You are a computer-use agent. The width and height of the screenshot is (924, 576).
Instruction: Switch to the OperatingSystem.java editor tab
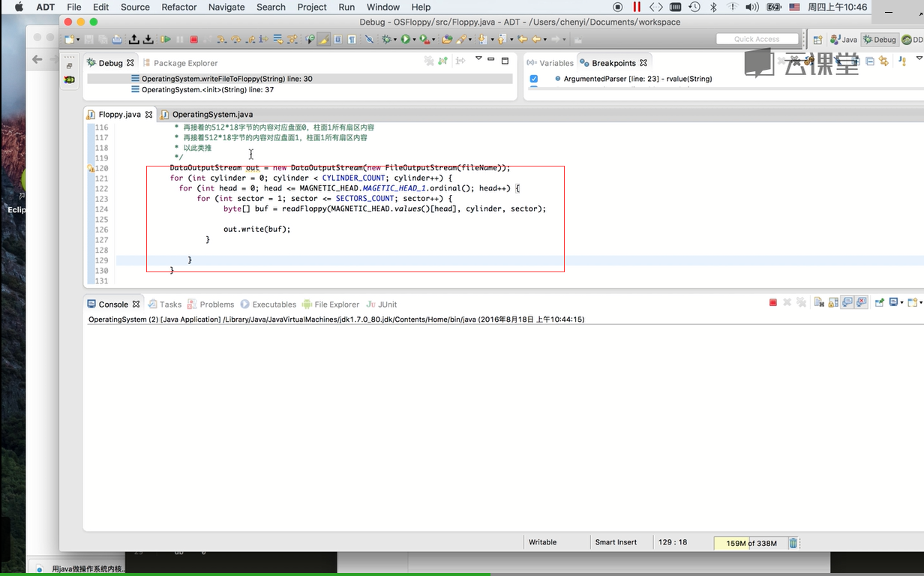click(x=211, y=115)
